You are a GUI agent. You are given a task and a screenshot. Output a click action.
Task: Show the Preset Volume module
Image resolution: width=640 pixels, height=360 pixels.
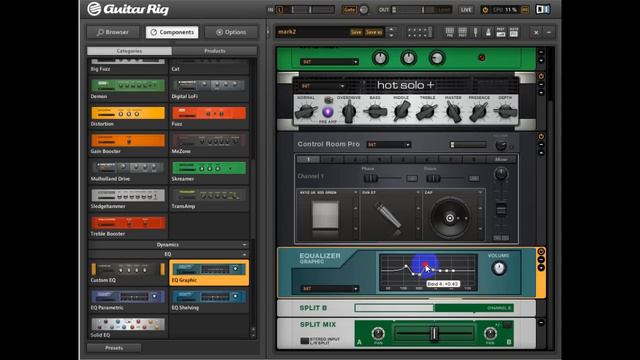point(501,32)
